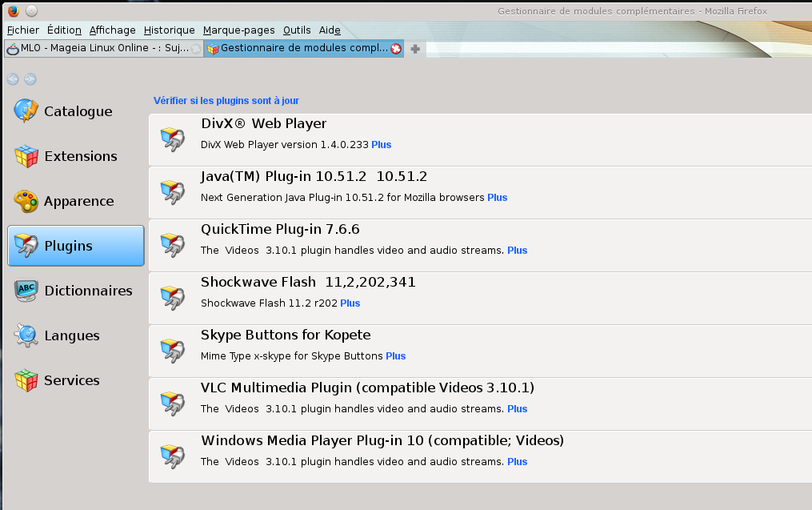This screenshot has width=812, height=510.
Task: Click the DivX Web Player plugin icon
Action: point(173,139)
